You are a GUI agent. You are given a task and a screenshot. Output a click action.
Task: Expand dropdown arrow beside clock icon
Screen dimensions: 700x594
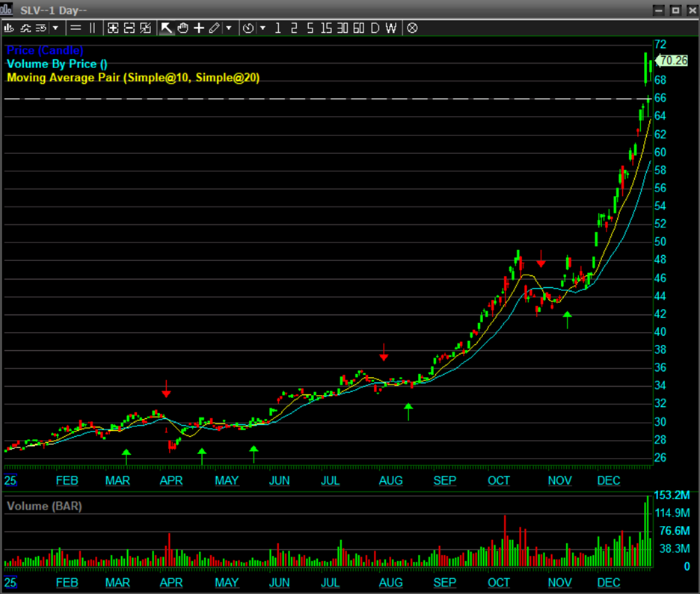[262, 28]
